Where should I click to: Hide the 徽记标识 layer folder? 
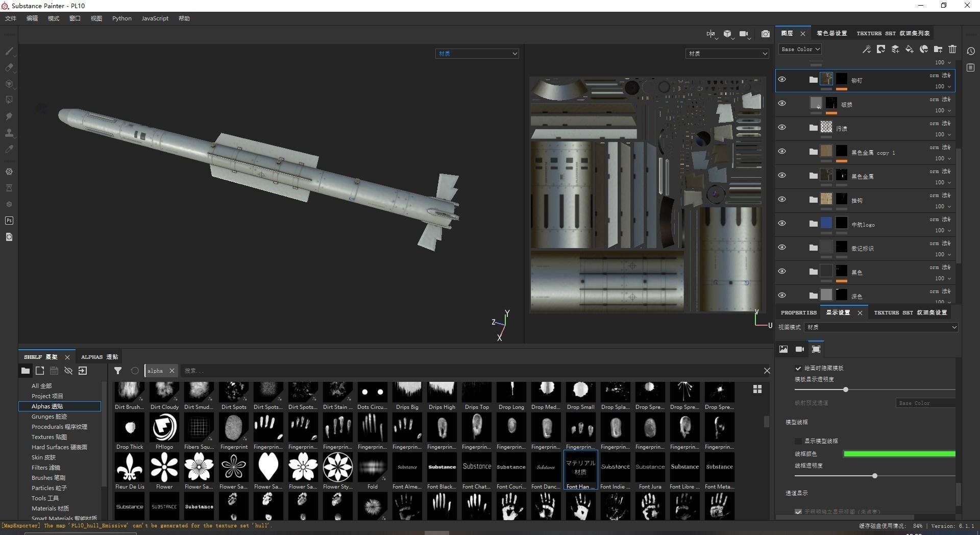782,247
